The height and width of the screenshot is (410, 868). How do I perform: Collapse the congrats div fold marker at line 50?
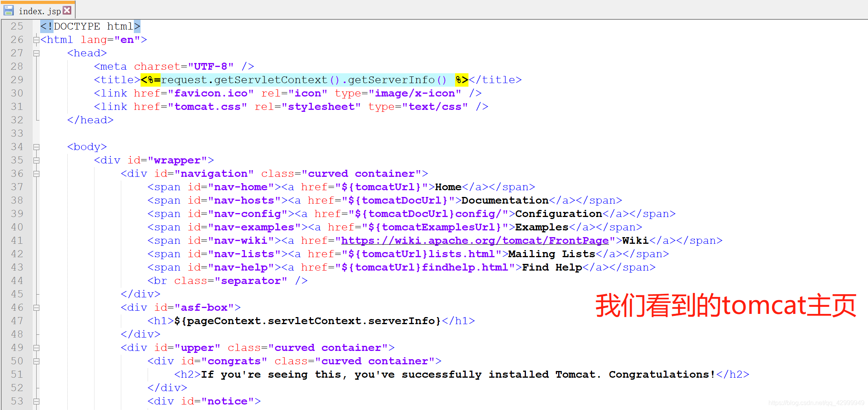[x=36, y=361]
